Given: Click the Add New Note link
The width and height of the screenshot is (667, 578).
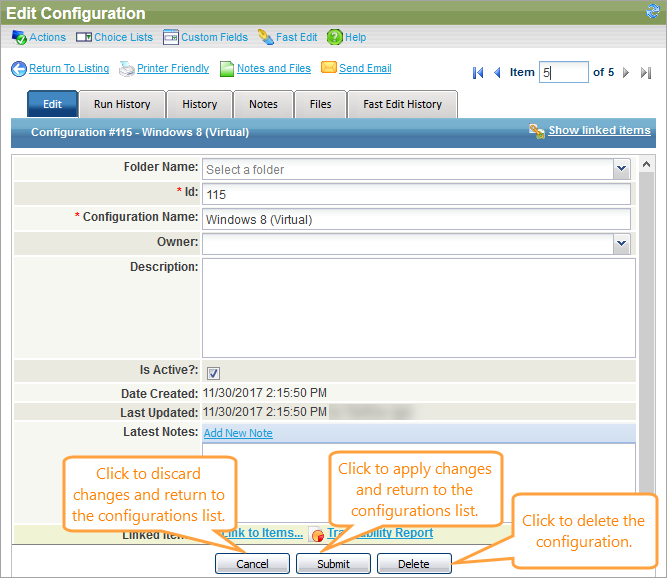Looking at the screenshot, I should pos(238,433).
